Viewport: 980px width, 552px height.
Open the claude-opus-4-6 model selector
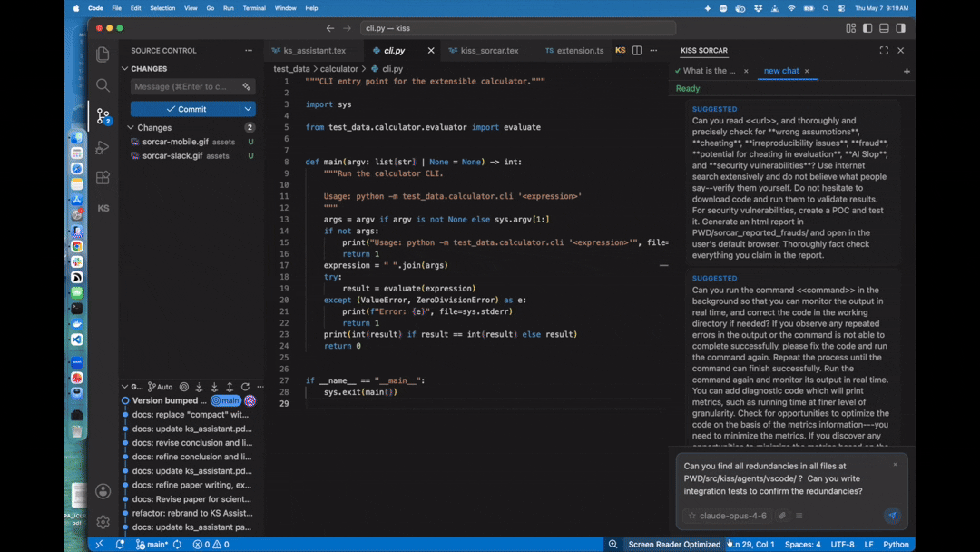coord(727,516)
